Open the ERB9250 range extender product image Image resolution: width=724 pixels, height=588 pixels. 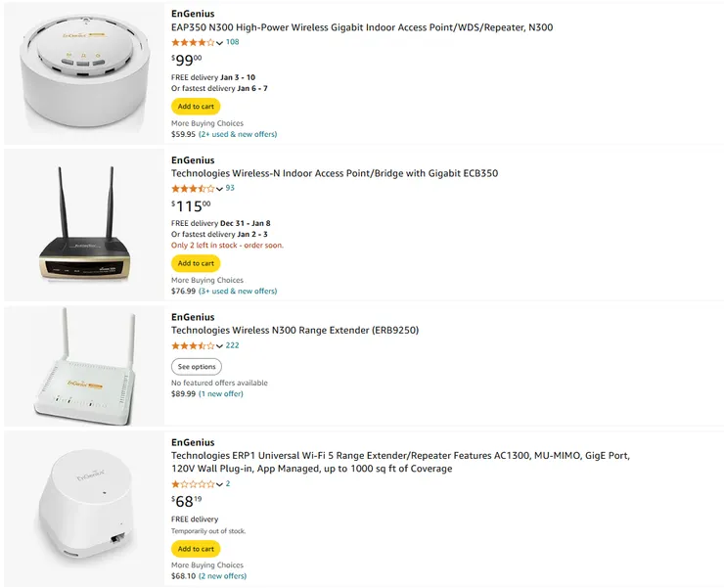pos(82,365)
